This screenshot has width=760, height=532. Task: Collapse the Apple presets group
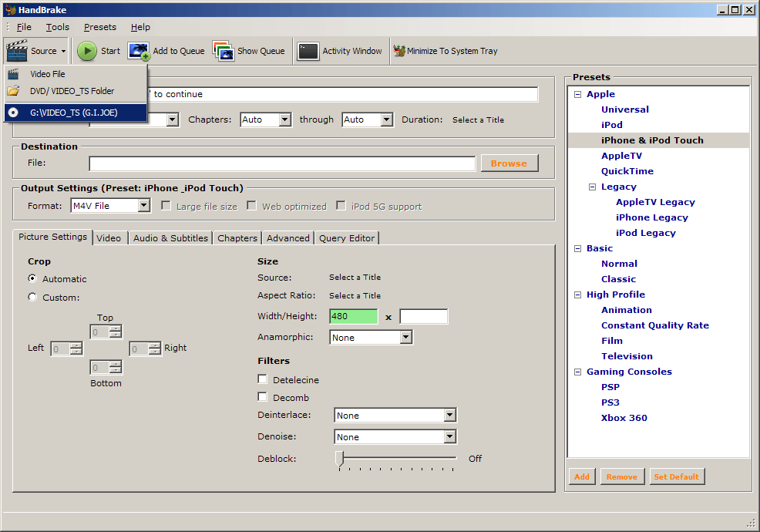(578, 94)
